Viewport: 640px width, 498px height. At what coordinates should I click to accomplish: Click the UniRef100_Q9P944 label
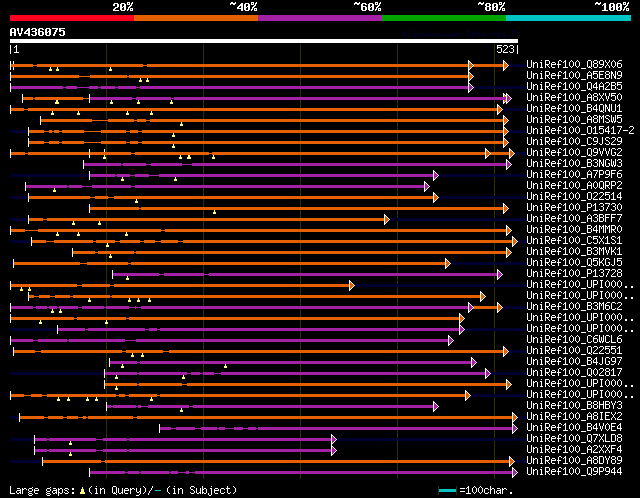[x=574, y=472]
